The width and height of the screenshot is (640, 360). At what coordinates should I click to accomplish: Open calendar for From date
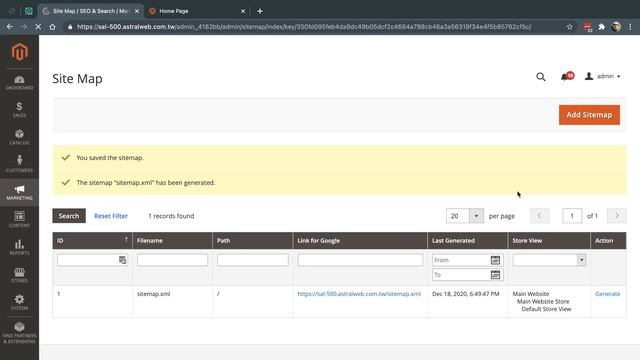click(496, 260)
